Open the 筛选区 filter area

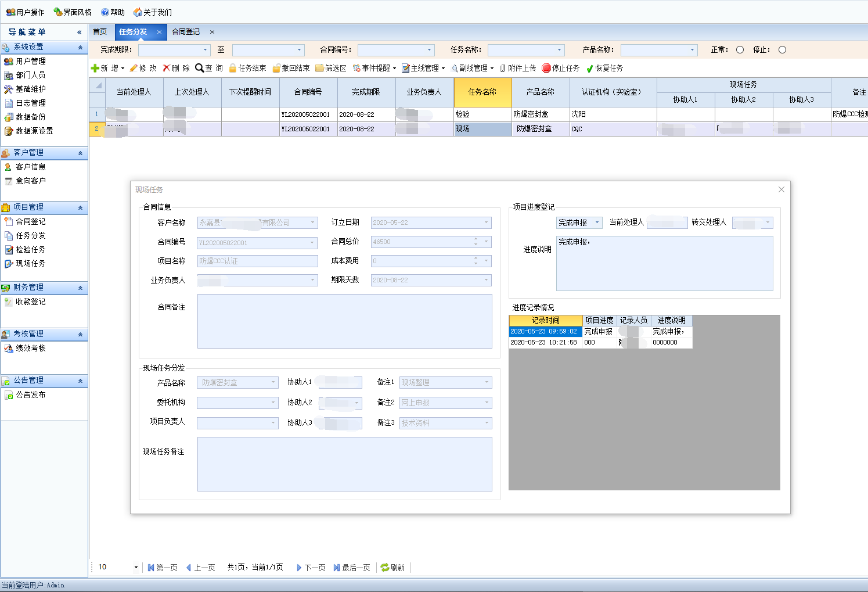331,68
